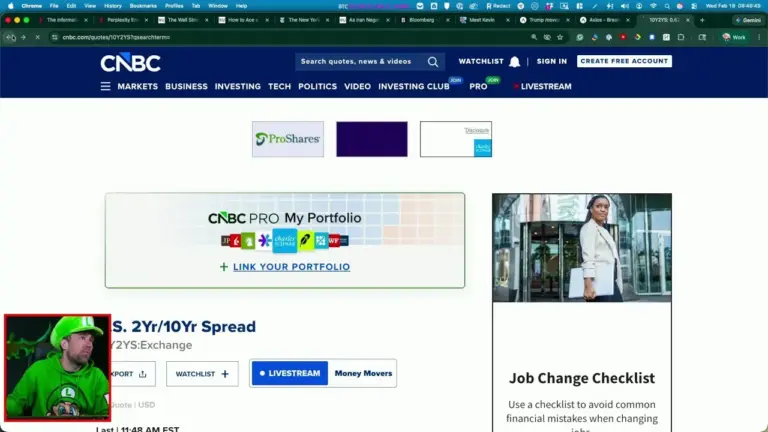768x432 pixels.
Task: Click the browser back arrow
Action: click(11, 37)
